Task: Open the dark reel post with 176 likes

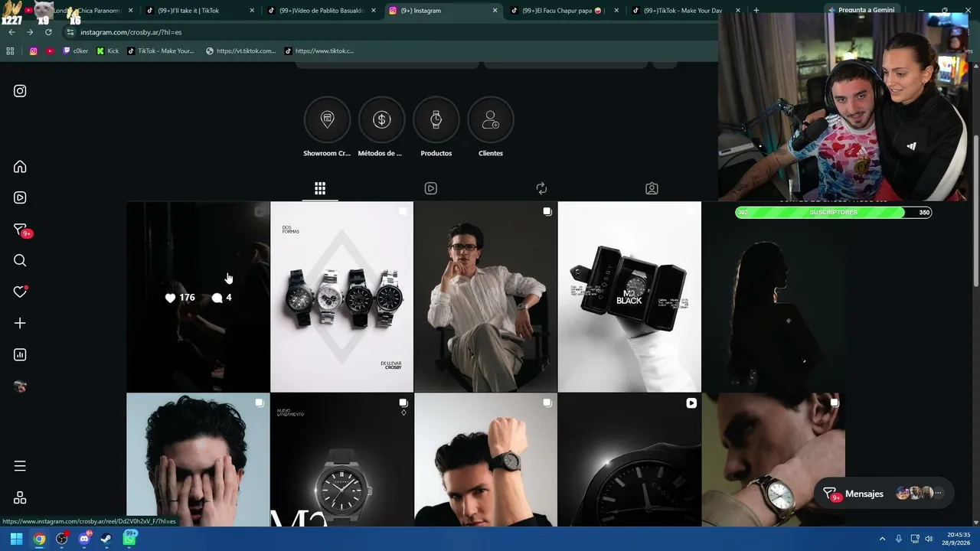Action: (x=198, y=297)
